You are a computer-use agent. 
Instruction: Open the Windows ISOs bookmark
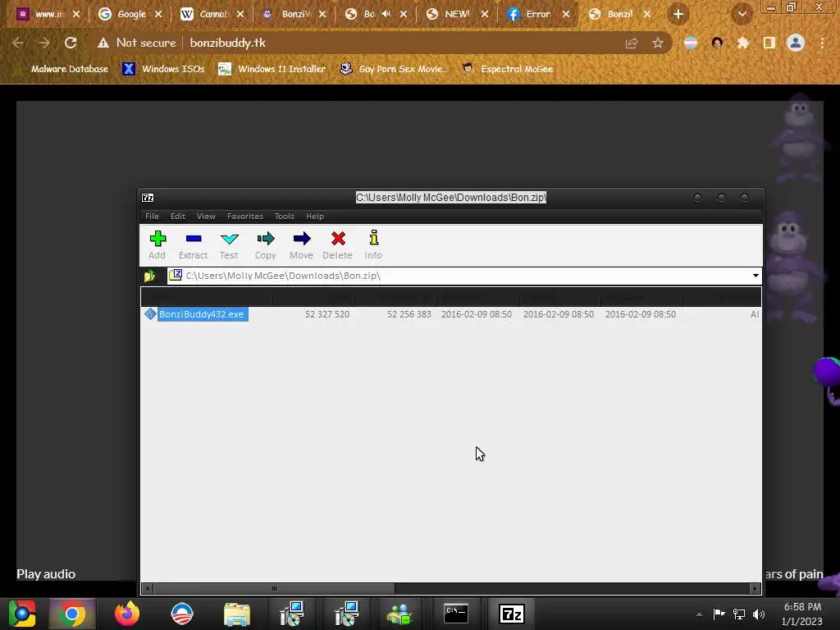pos(163,69)
